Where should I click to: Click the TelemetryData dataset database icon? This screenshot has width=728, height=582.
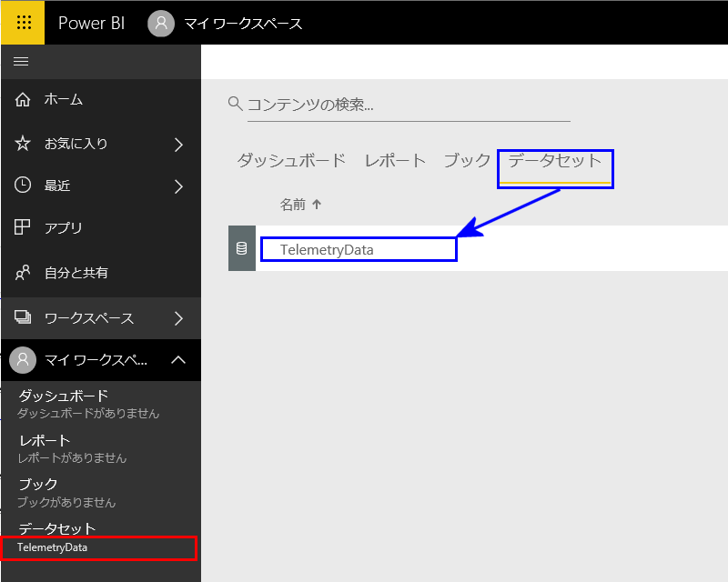pyautogui.click(x=241, y=248)
